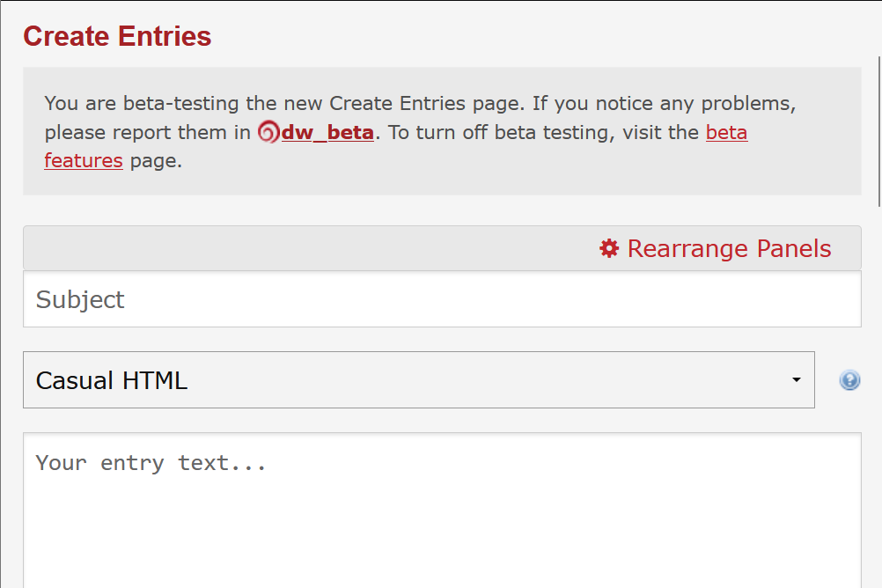Image resolution: width=882 pixels, height=588 pixels.
Task: Click the dw_beta swirl user icon
Action: coord(268,132)
